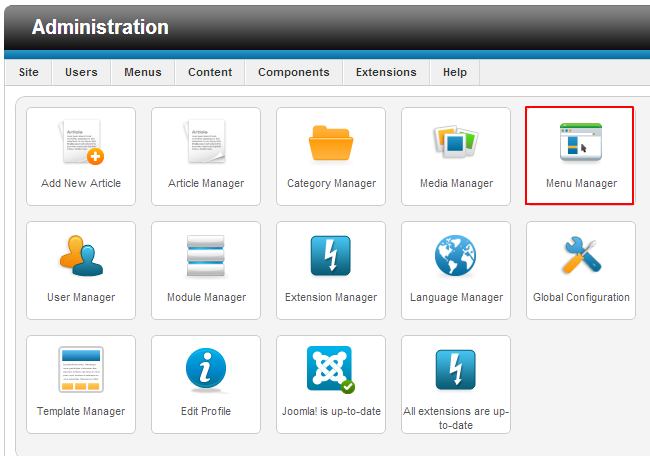
Task: Launch the Media Manager icon
Action: pos(456,141)
